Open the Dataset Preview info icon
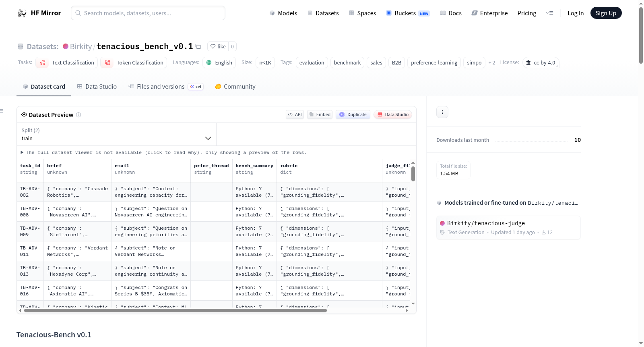Viewport: 644px width, 347px height. coord(78,115)
